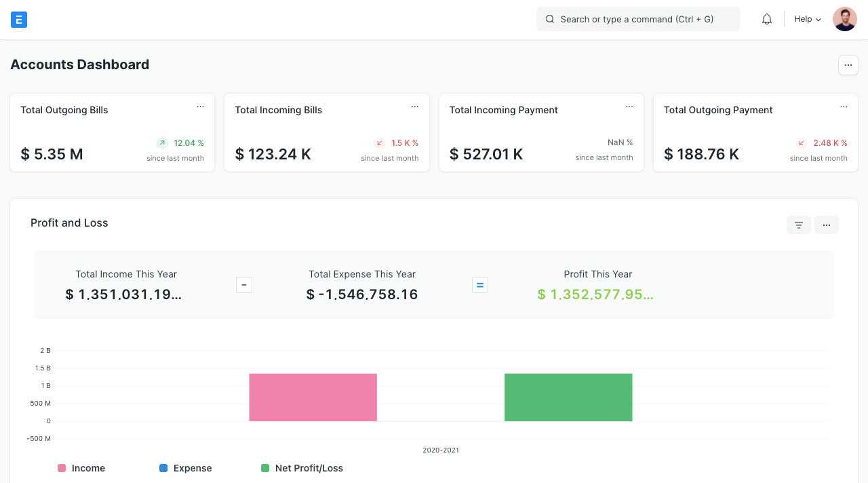Open the Profit and Loss filter icon

click(798, 225)
